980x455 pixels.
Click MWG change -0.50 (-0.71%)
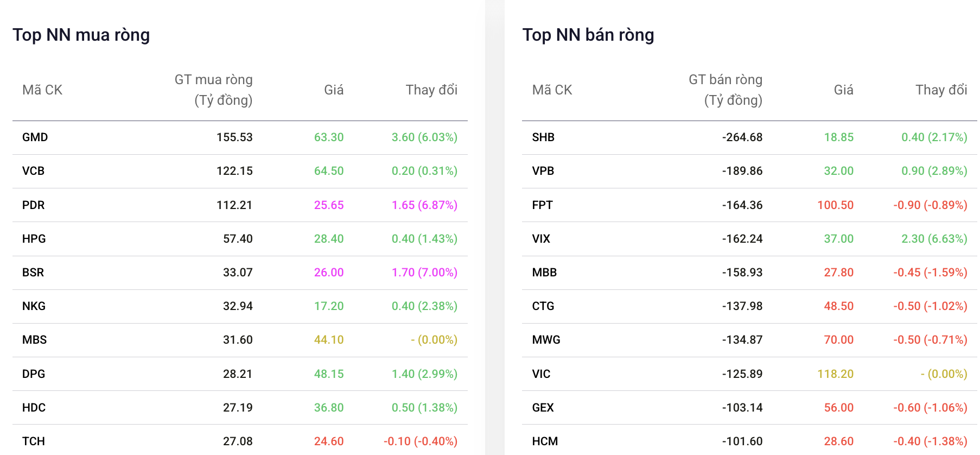[x=931, y=340]
